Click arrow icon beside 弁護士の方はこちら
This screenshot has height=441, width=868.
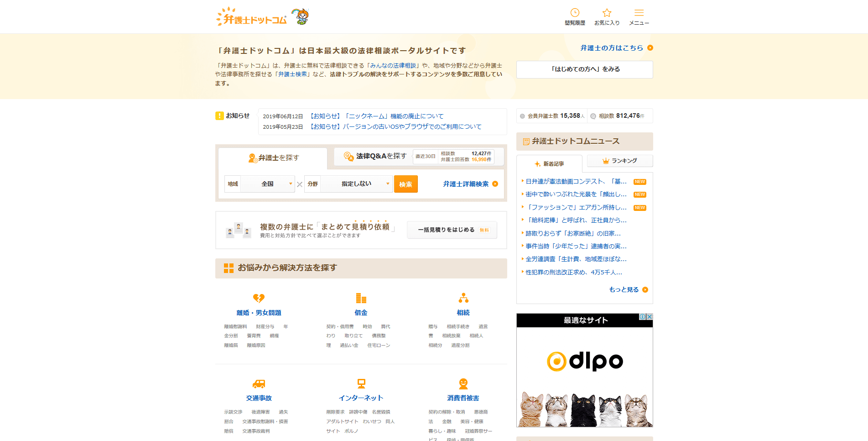[x=650, y=47]
